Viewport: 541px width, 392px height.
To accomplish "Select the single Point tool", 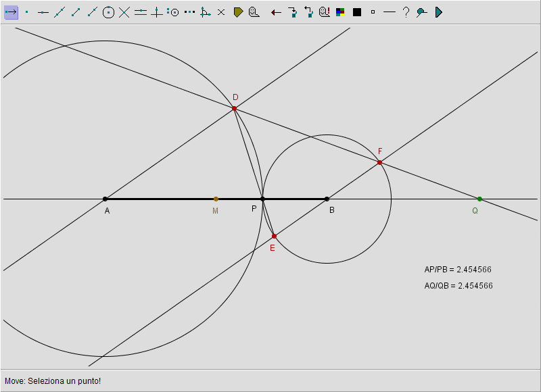I will pos(27,12).
